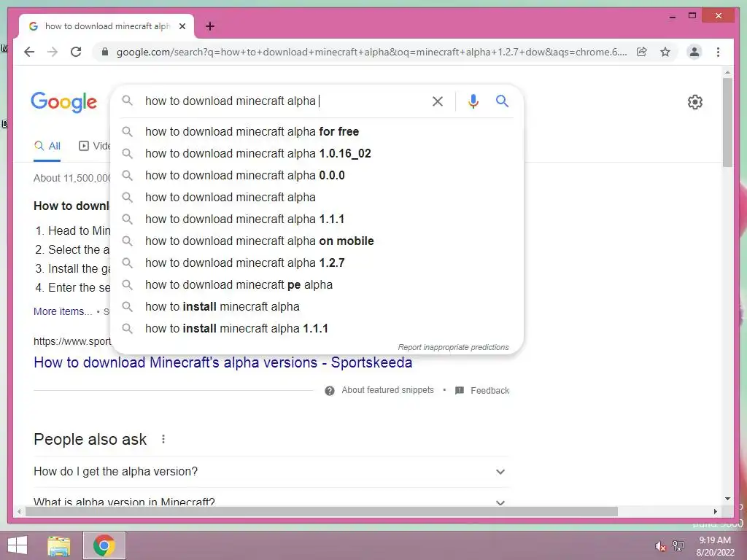Close the 'how to download minecraft' tab

(182, 26)
